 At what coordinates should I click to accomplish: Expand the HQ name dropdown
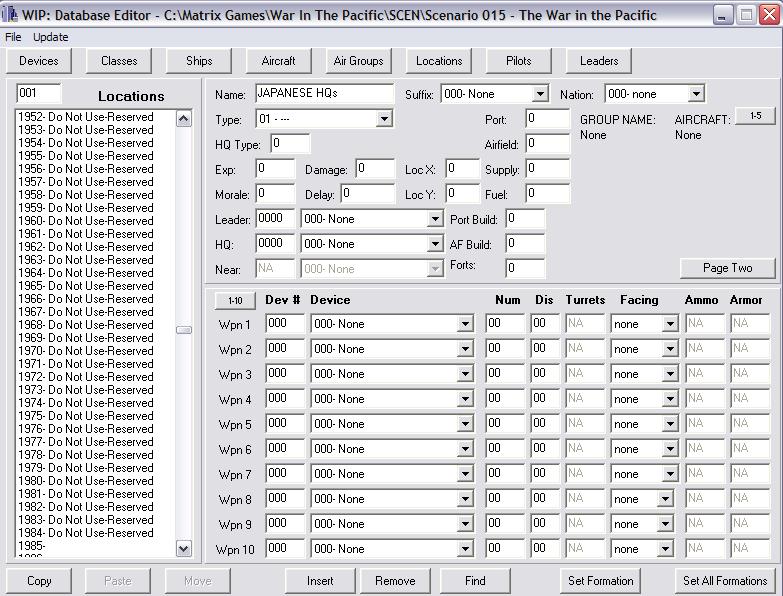(435, 244)
